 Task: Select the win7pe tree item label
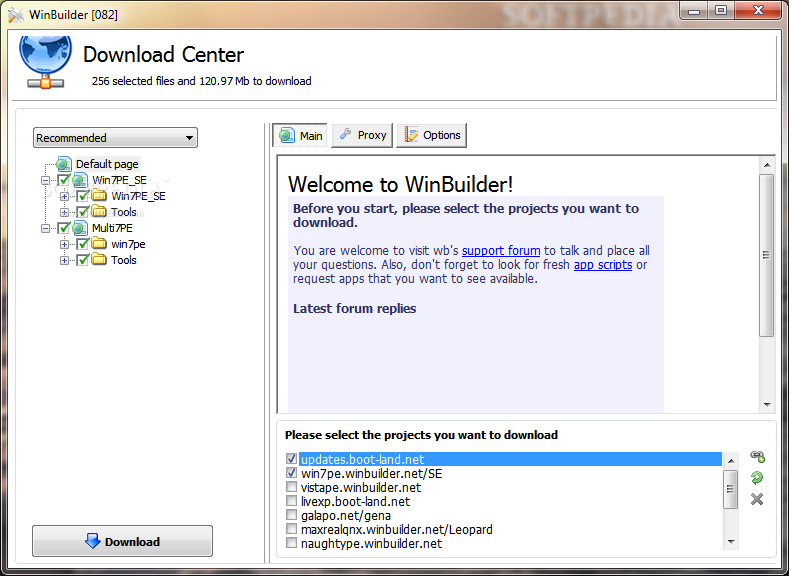[128, 244]
